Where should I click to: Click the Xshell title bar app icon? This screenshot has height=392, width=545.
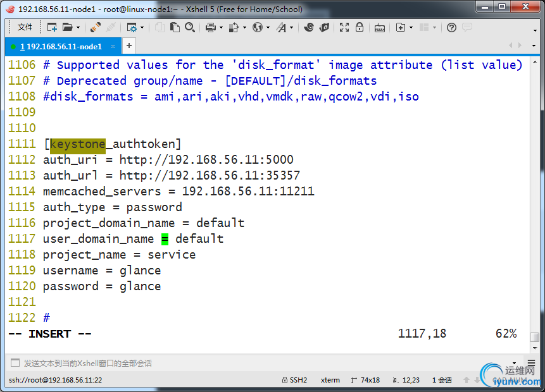(x=10, y=9)
